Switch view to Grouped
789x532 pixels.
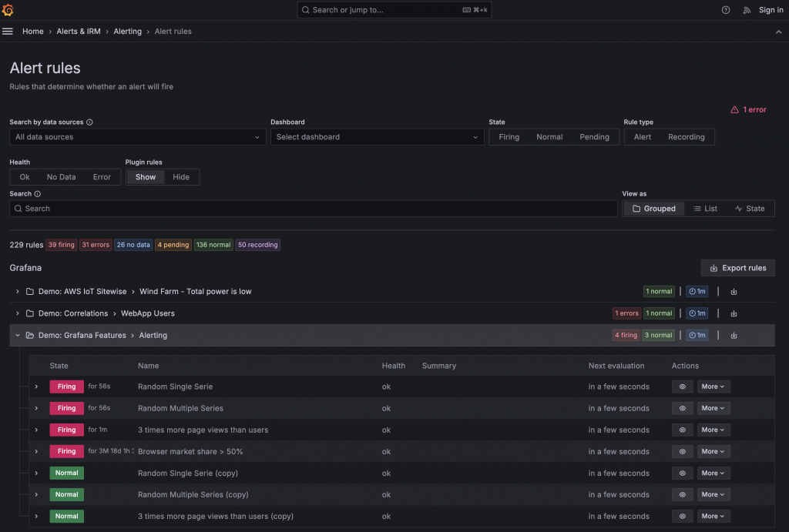[x=653, y=209]
